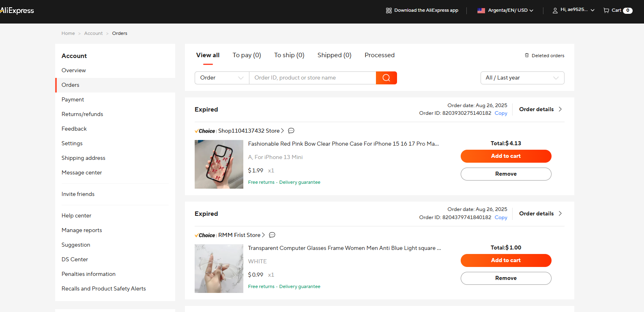644x312 pixels.
Task: Switch to the Shipped (0) tab
Action: 335,55
